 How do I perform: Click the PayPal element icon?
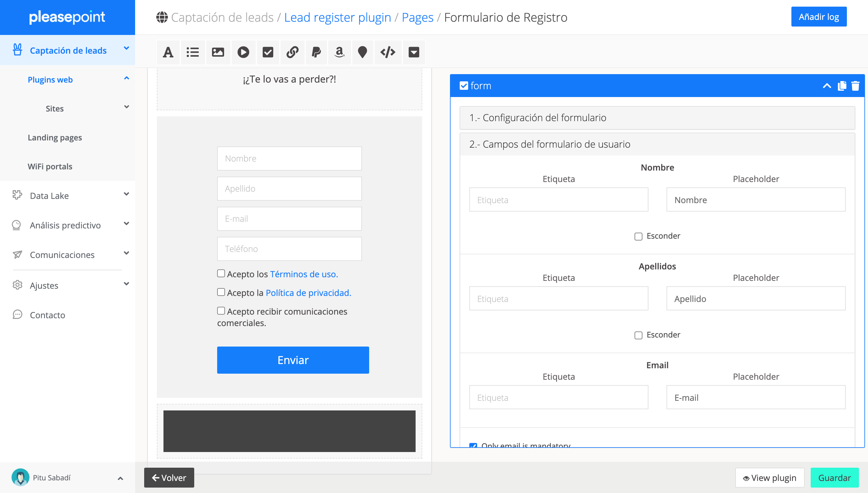tap(316, 52)
